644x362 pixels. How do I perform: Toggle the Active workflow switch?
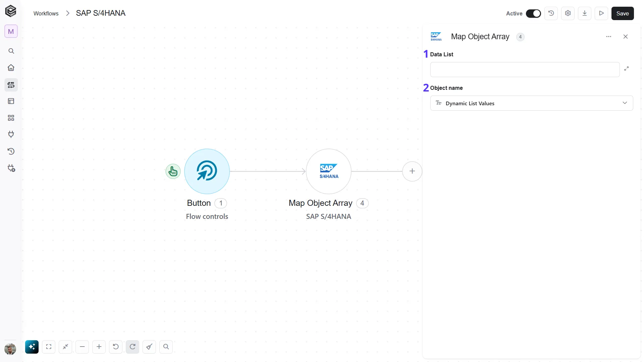pyautogui.click(x=533, y=13)
